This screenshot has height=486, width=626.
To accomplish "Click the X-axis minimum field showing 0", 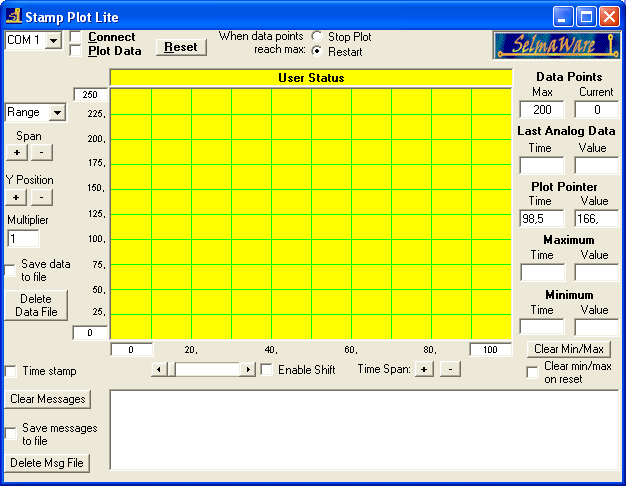I will [x=131, y=350].
